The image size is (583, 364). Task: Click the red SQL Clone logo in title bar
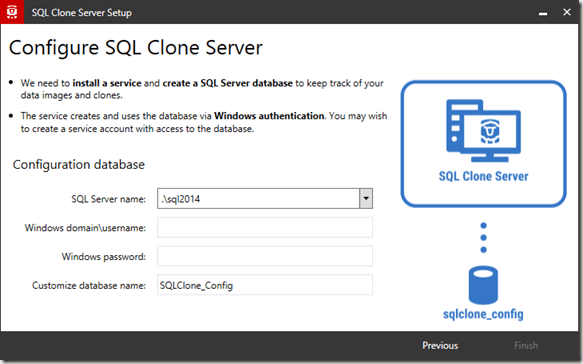pyautogui.click(x=12, y=12)
